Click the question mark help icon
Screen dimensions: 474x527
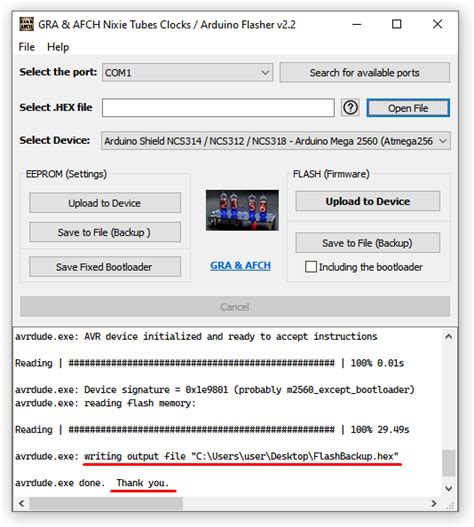(x=350, y=108)
